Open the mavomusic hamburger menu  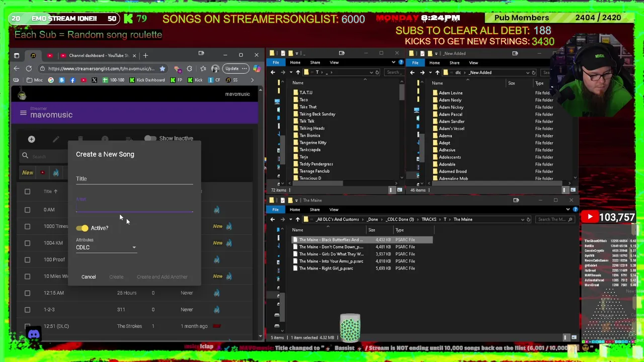coord(23,113)
